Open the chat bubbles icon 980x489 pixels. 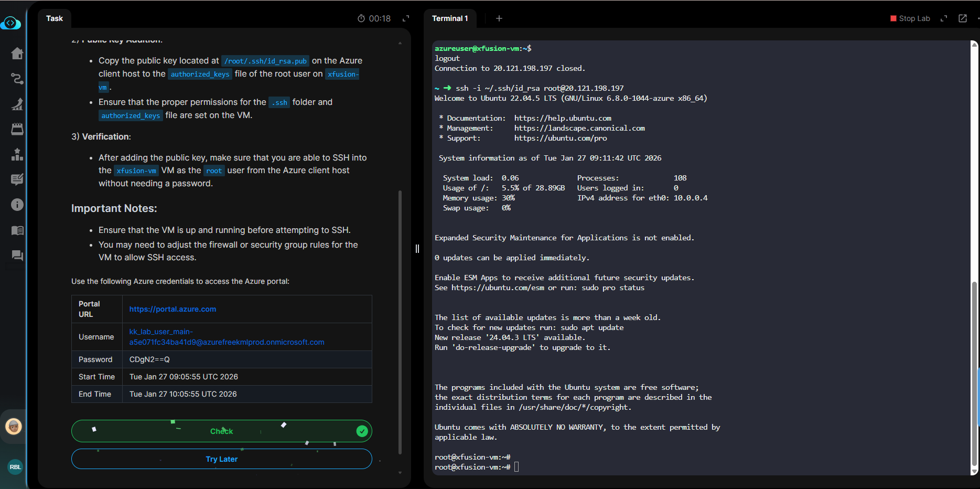(x=17, y=256)
